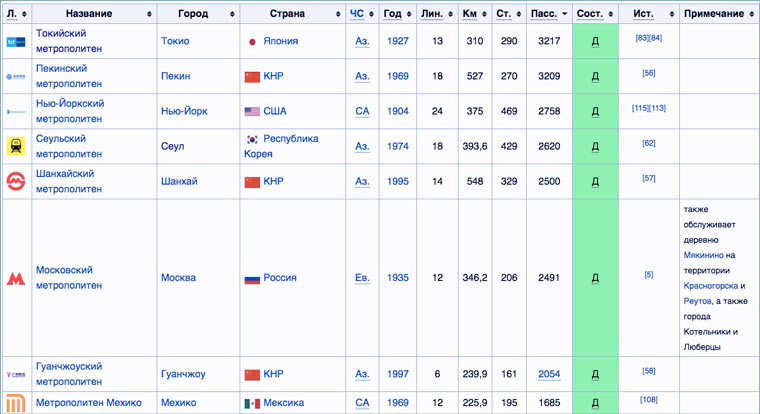Click the China flag in Шанхай row
This screenshot has height=414, width=760.
(x=252, y=182)
